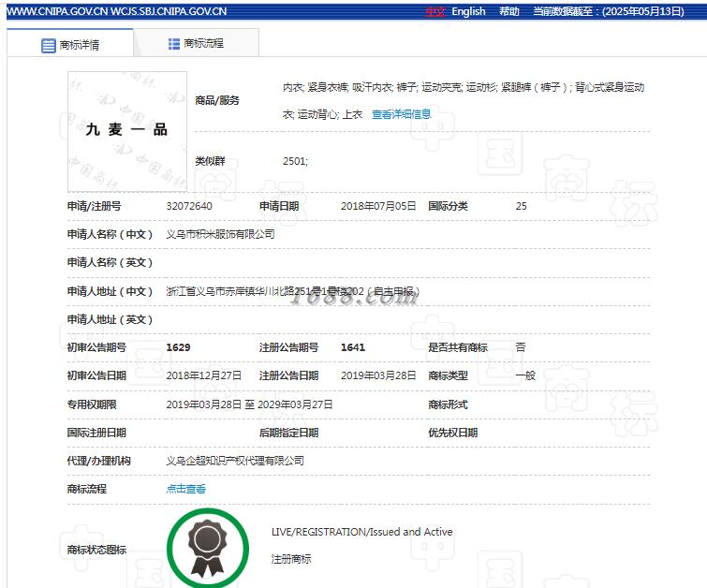Select the 商标类型 field label

[448, 375]
